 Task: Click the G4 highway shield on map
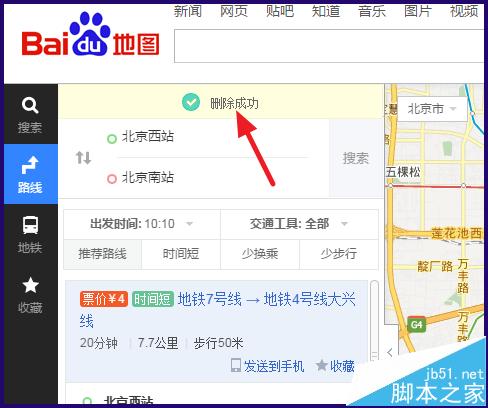416,324
